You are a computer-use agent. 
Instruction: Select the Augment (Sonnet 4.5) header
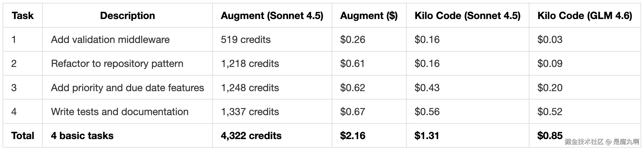pos(272,16)
